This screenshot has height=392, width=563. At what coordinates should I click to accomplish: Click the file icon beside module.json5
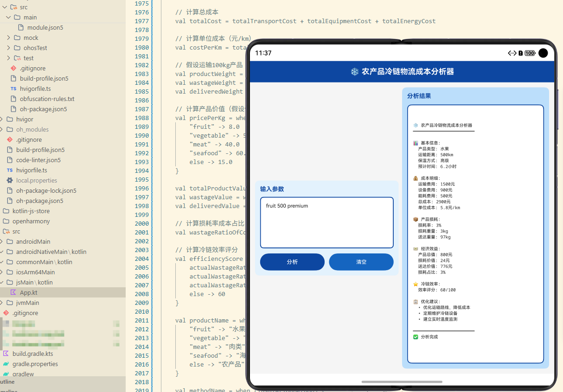pos(21,27)
